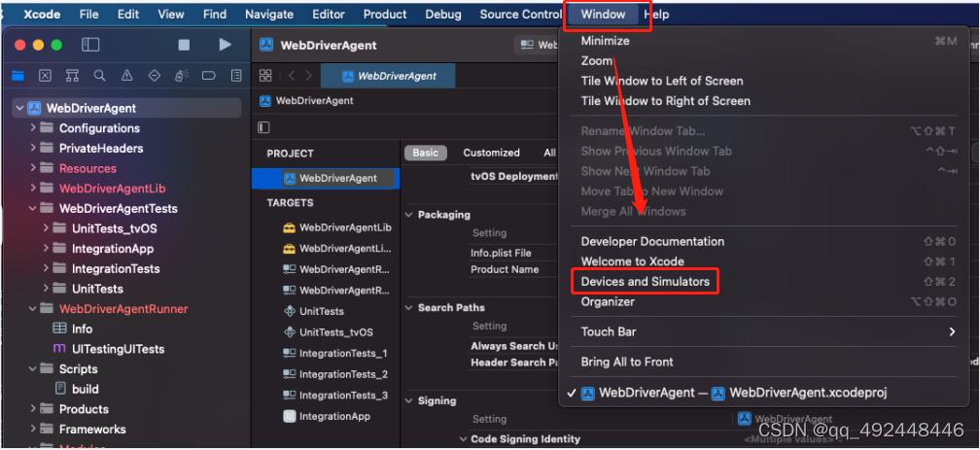Open the Find navigator magnifier icon
The height and width of the screenshot is (450, 980).
(x=99, y=76)
